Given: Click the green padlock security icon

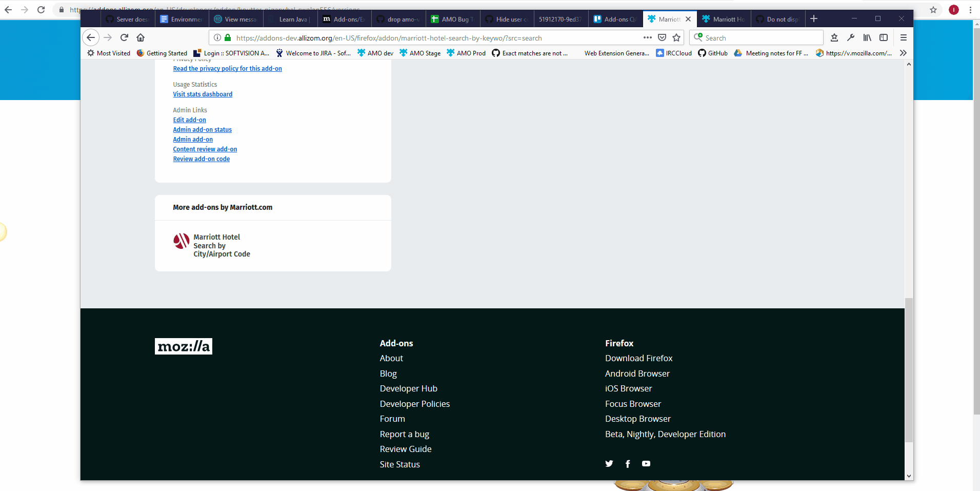Looking at the screenshot, I should (x=228, y=37).
